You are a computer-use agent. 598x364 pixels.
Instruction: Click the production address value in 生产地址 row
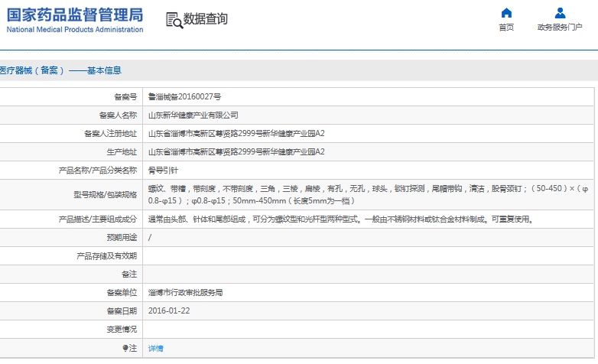click(236, 152)
